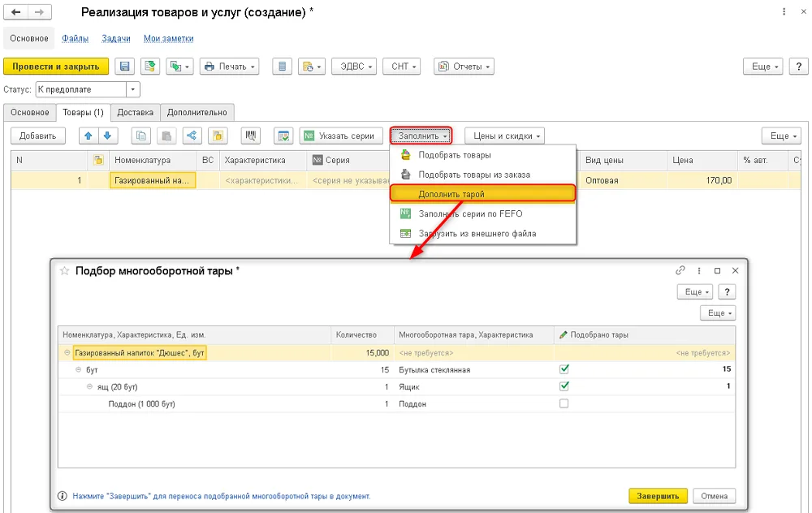812x513 pixels.
Task: Collapse the ящ (20 бут) tree node
Action: (90, 386)
